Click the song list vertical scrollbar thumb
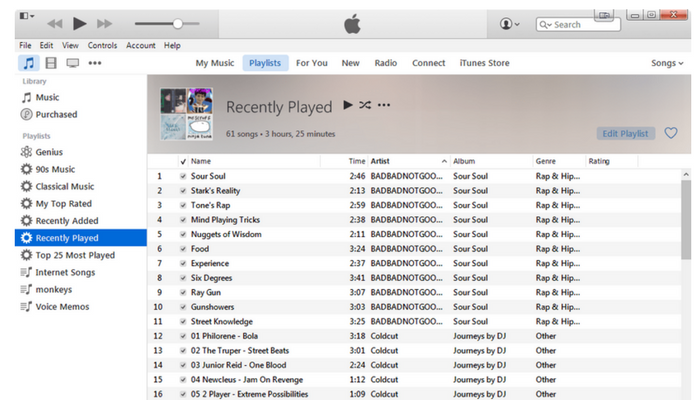Screen dimensions: 700x400 tap(686, 219)
